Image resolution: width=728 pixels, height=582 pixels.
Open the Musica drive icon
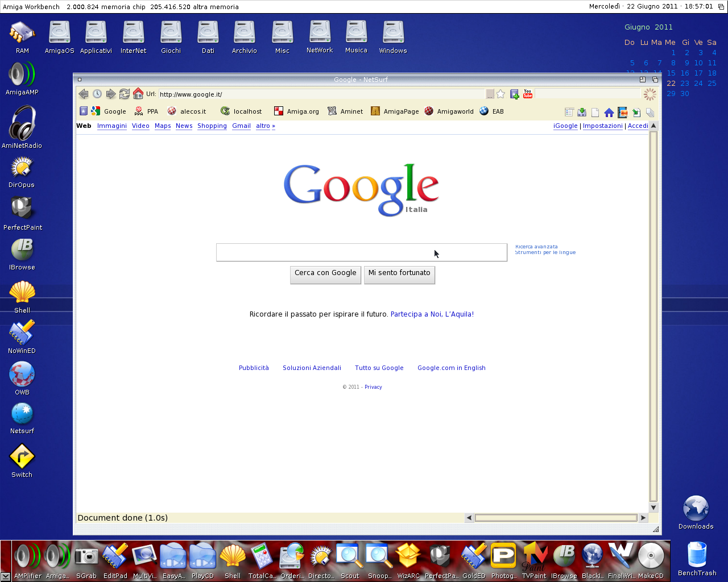coord(356,38)
